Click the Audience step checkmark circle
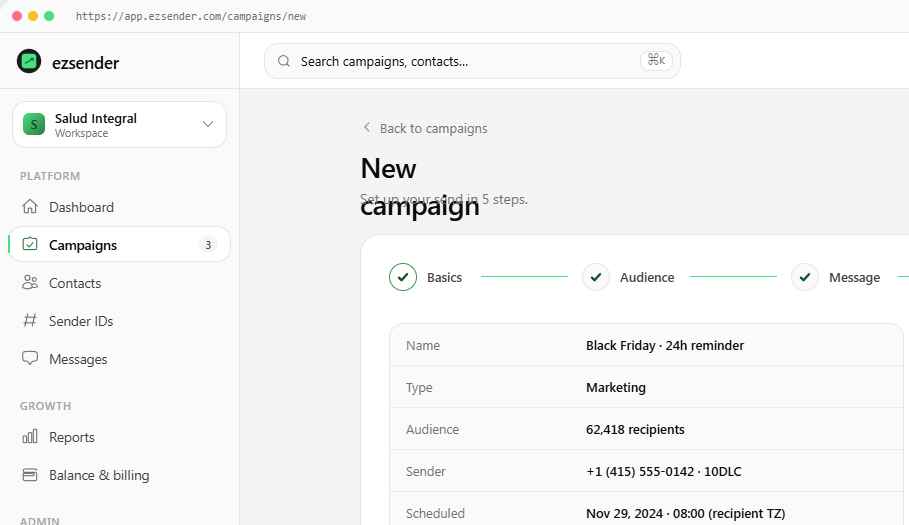This screenshot has height=525, width=909. (x=596, y=277)
